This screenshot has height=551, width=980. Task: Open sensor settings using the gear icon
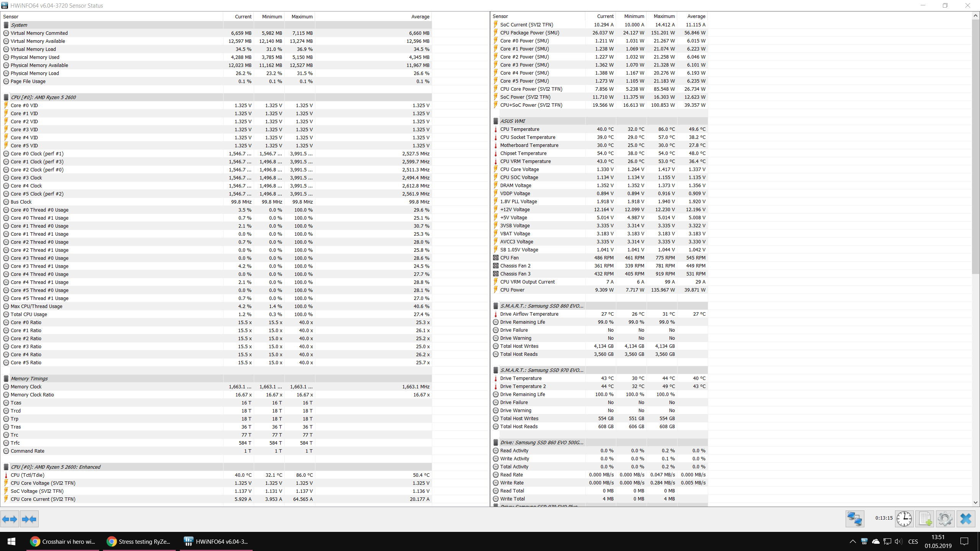[x=945, y=519]
